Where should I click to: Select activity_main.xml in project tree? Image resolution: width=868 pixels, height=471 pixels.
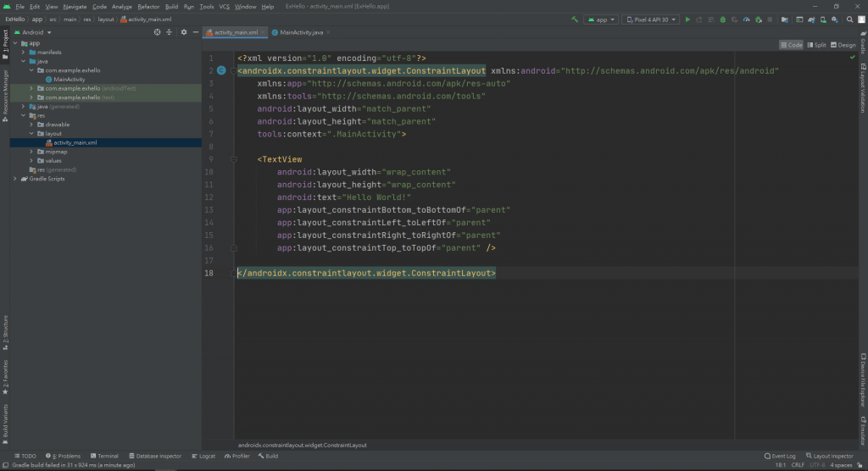point(75,143)
